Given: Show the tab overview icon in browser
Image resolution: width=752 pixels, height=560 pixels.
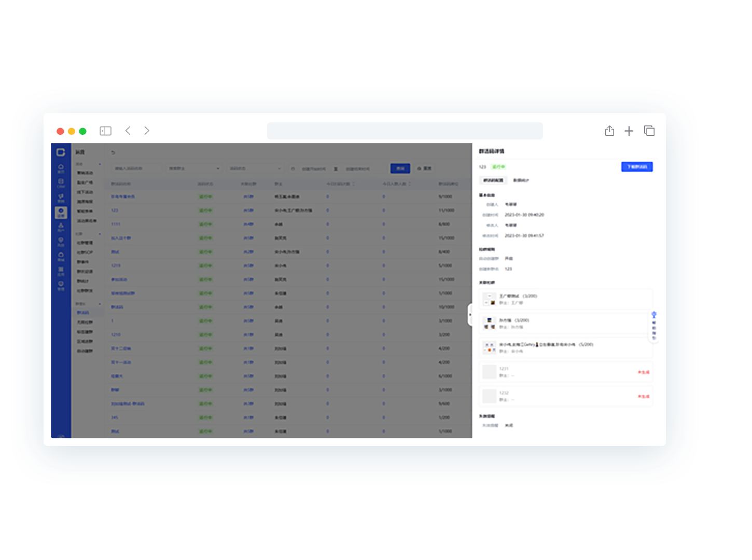Looking at the screenshot, I should (649, 131).
